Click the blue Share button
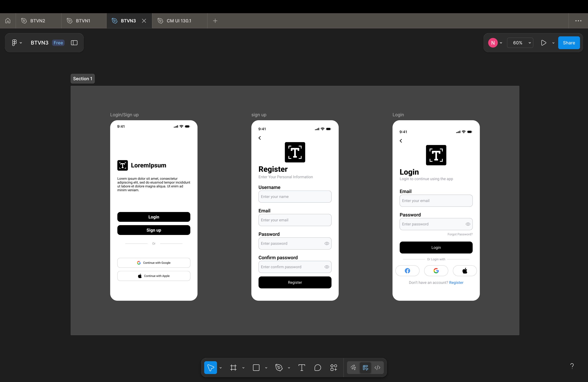588x382 pixels. coord(569,43)
